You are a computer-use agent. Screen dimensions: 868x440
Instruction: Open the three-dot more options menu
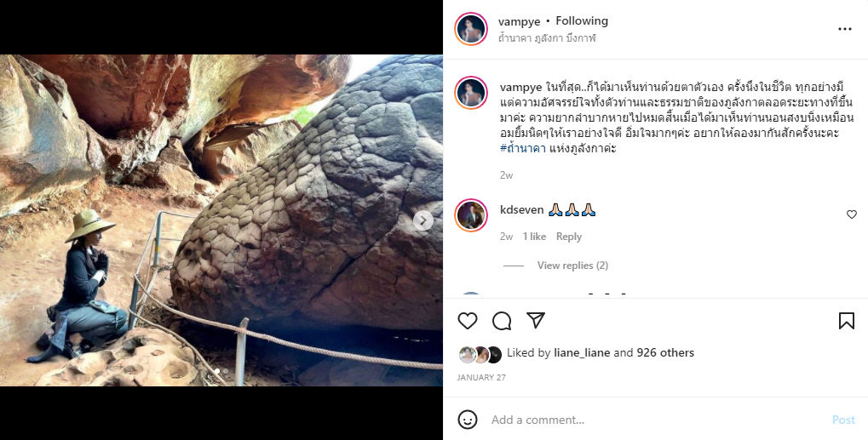coord(844,29)
